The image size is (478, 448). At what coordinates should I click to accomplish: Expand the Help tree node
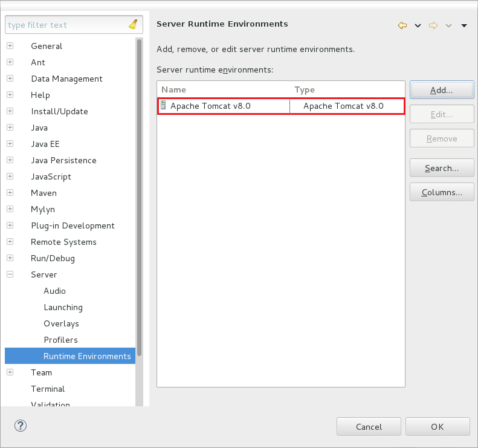tap(10, 94)
